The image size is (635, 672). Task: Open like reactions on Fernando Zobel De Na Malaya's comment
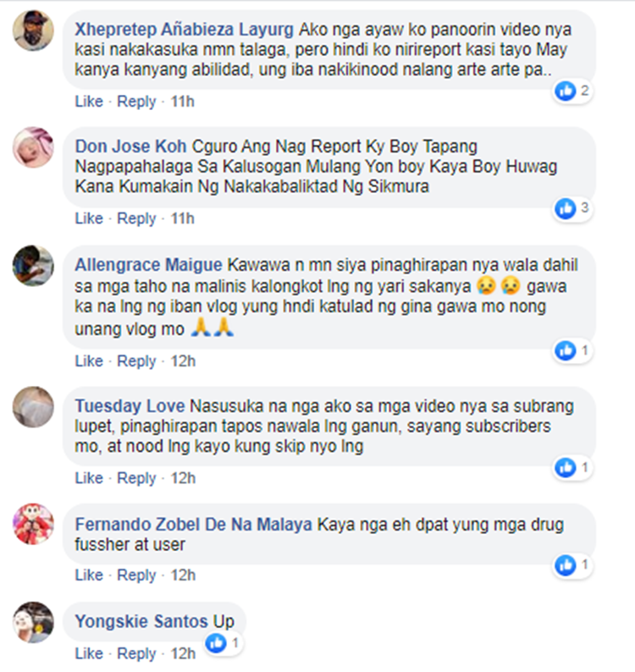[x=573, y=565]
